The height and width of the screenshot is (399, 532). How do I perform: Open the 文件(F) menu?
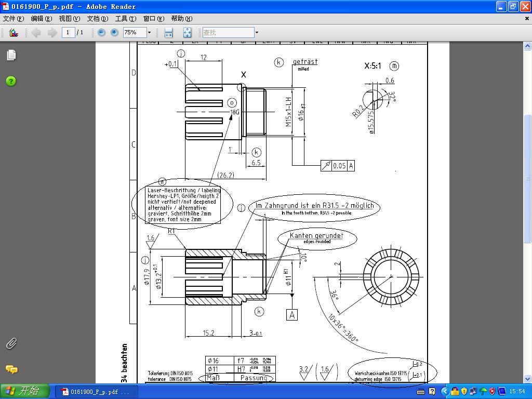(x=13, y=19)
